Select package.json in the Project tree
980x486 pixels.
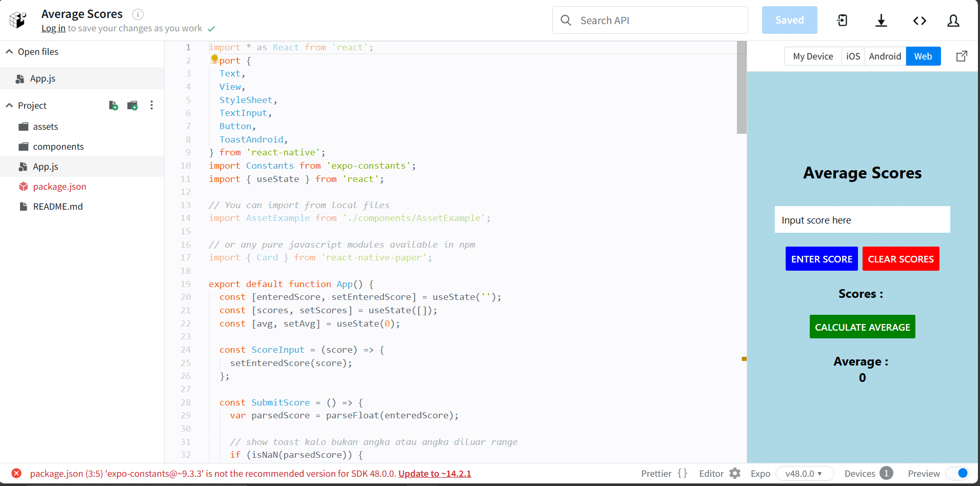[x=59, y=186]
